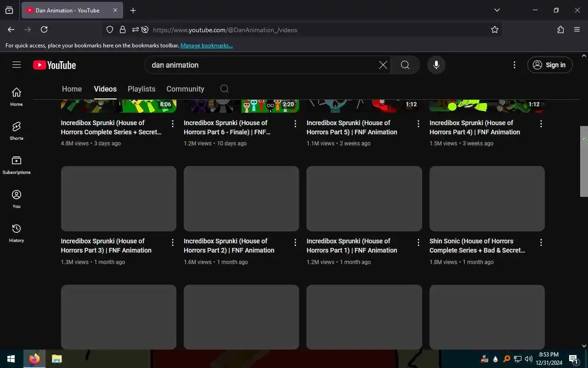The height and width of the screenshot is (368, 588).
Task: Open the YouTube settings three-dot menu
Action: pyautogui.click(x=514, y=65)
